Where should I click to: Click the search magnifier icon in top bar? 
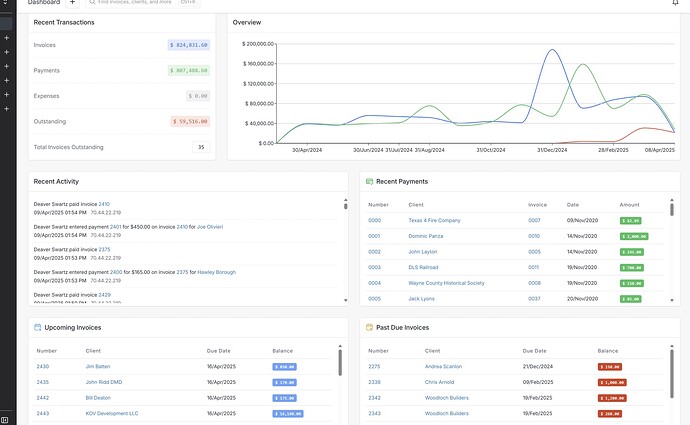[x=92, y=2]
